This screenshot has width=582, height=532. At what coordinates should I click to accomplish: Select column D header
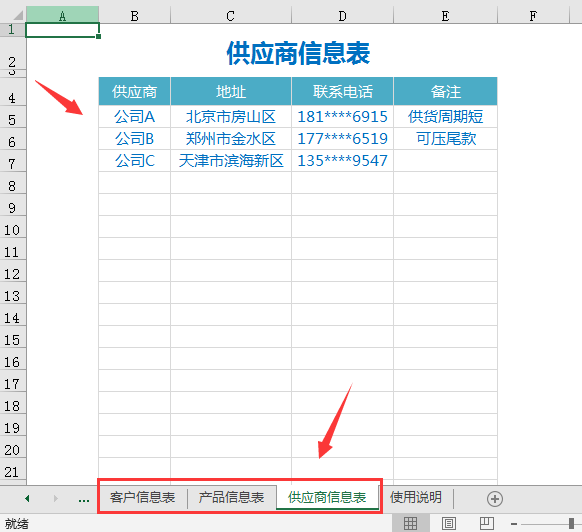pyautogui.click(x=342, y=16)
